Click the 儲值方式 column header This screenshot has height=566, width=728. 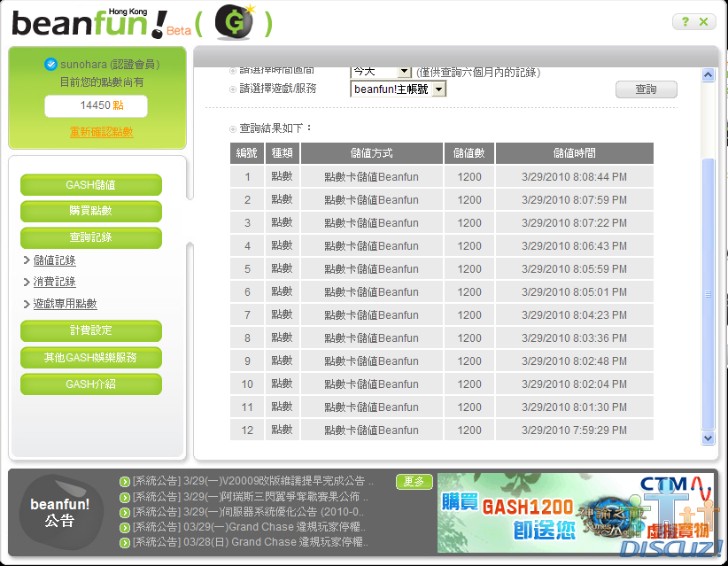click(371, 153)
